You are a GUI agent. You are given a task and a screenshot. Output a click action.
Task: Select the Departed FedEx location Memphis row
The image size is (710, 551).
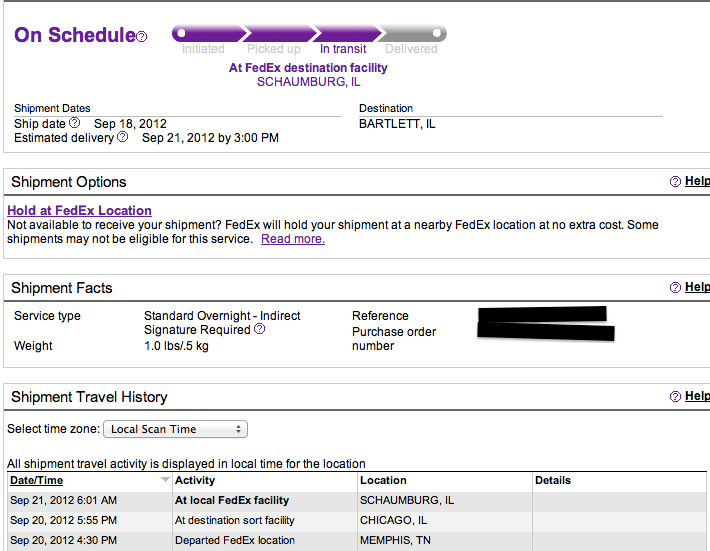[x=357, y=541]
